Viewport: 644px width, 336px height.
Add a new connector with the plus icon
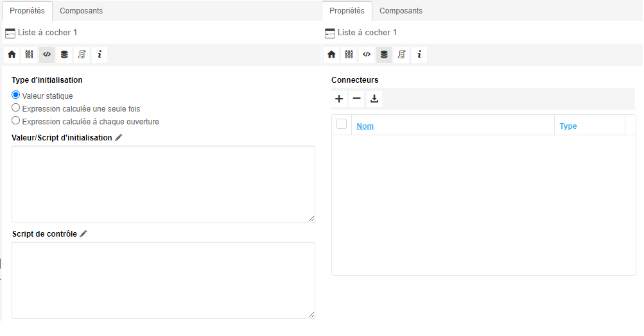click(339, 99)
